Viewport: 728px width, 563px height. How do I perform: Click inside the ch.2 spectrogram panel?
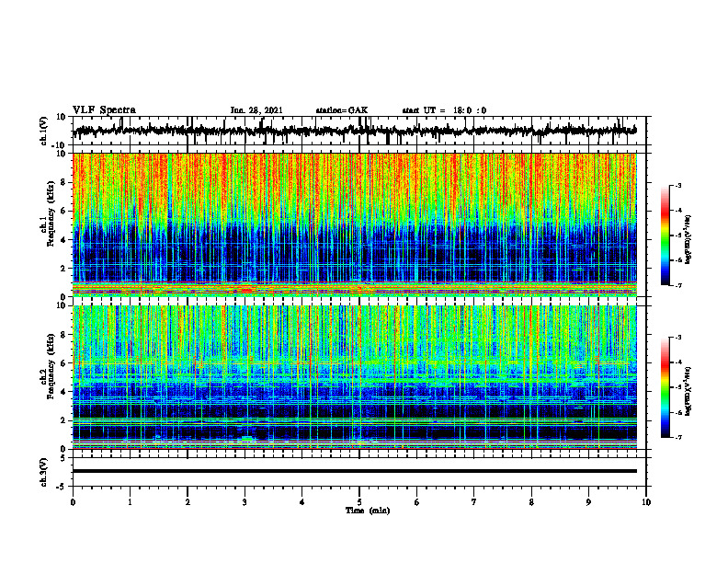point(355,377)
